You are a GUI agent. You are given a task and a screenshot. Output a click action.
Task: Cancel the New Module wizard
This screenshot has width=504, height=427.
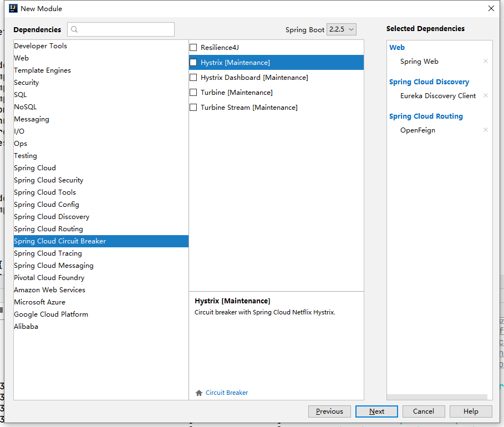coord(423,411)
